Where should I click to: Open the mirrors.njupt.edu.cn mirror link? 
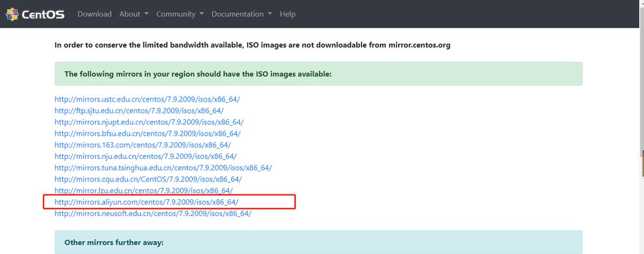pos(149,122)
